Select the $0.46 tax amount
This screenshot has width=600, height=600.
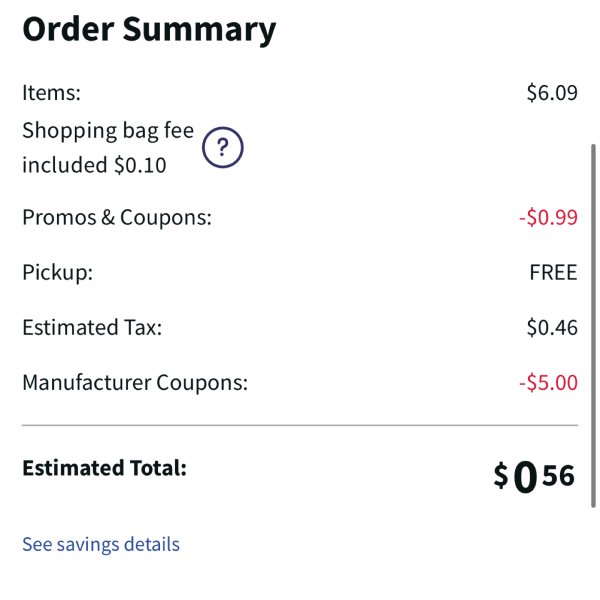pyautogui.click(x=552, y=328)
